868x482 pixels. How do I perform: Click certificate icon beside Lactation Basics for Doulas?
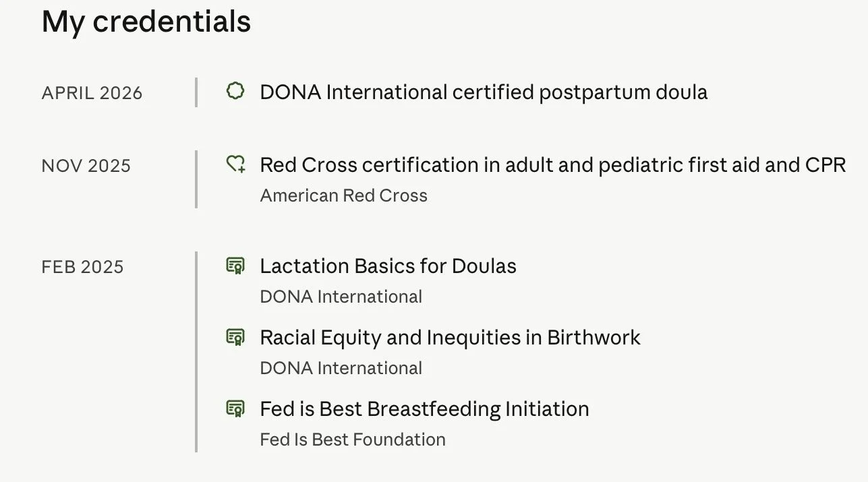pos(235,266)
